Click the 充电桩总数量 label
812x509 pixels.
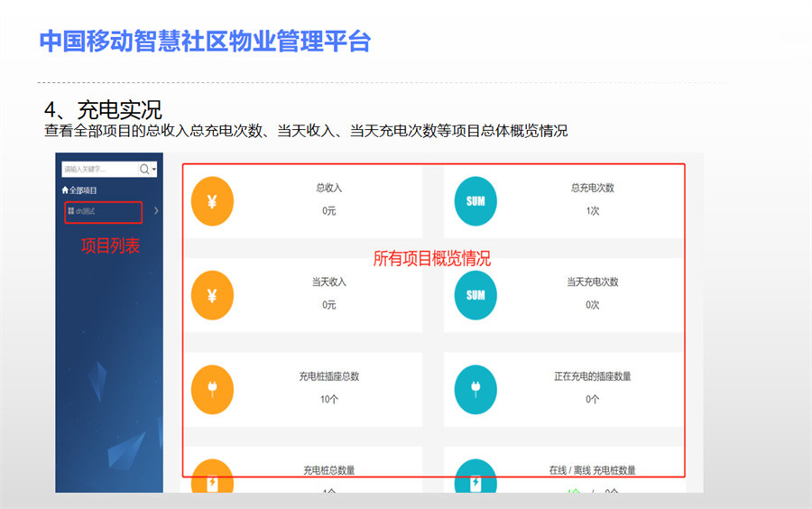tap(328, 470)
